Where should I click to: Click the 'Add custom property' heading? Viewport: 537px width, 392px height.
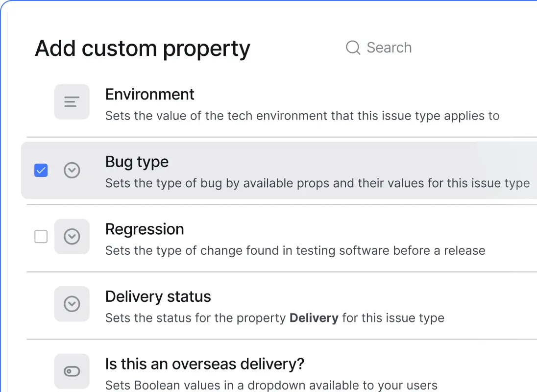point(143,49)
